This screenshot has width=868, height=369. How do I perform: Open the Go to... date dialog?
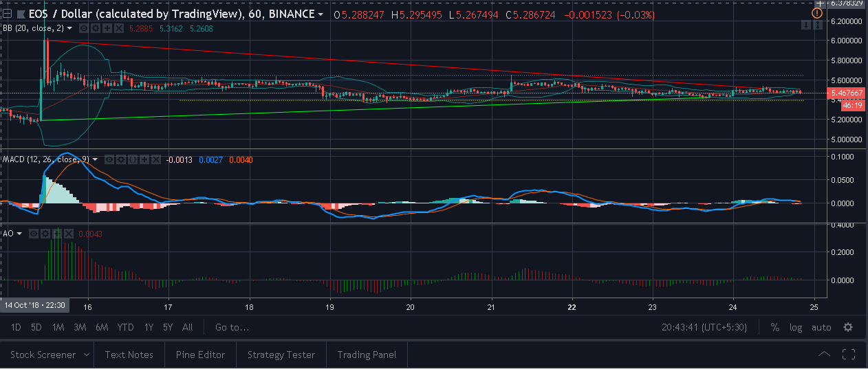point(232,327)
